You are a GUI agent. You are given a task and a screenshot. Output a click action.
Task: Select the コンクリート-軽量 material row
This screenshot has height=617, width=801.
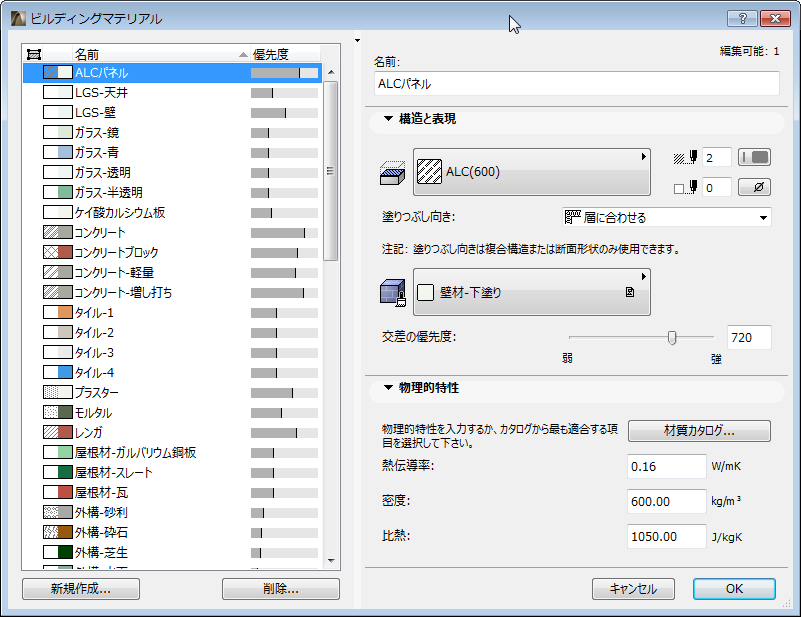pos(172,272)
